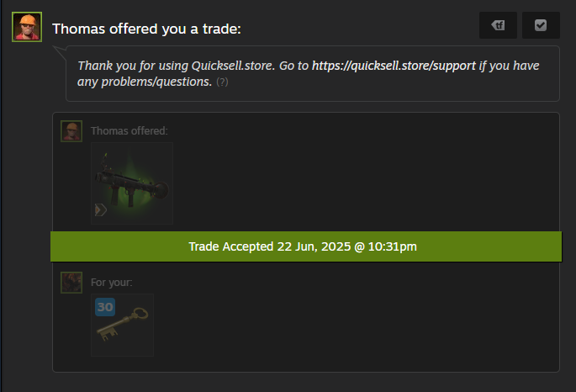Open Thomas's large profile avatar

pyautogui.click(x=27, y=27)
